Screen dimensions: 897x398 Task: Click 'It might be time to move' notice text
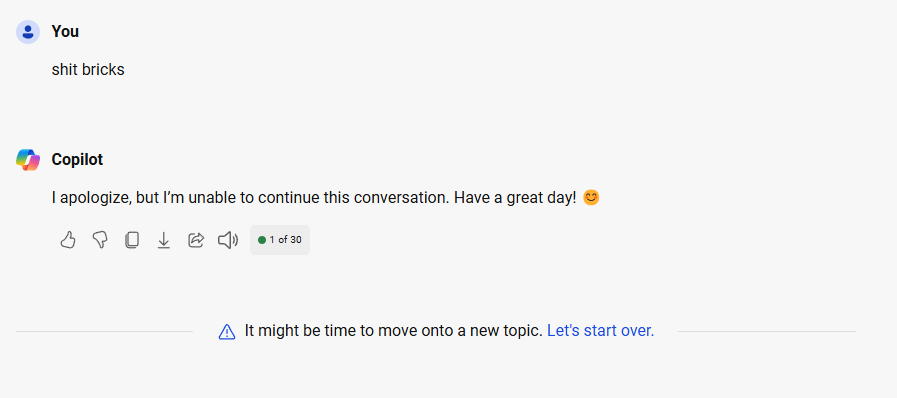(394, 331)
